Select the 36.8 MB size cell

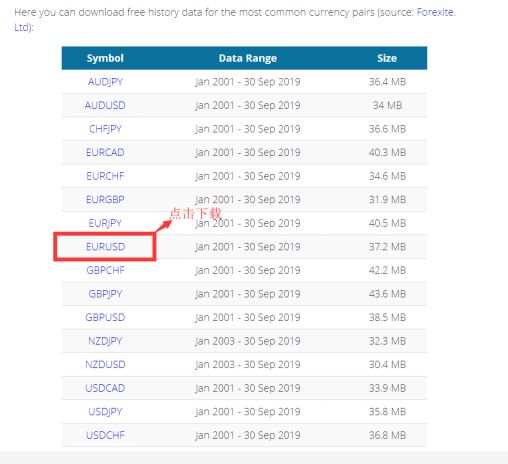pos(387,435)
